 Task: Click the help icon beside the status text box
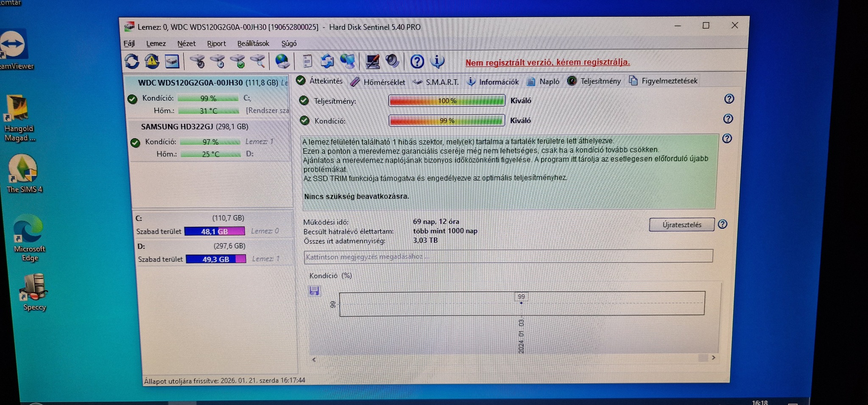(x=727, y=139)
